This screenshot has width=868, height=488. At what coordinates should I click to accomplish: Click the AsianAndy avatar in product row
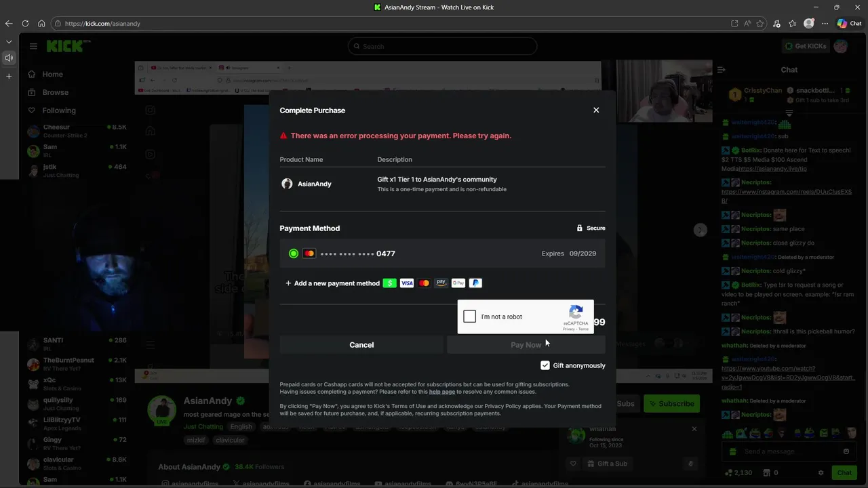[287, 184]
